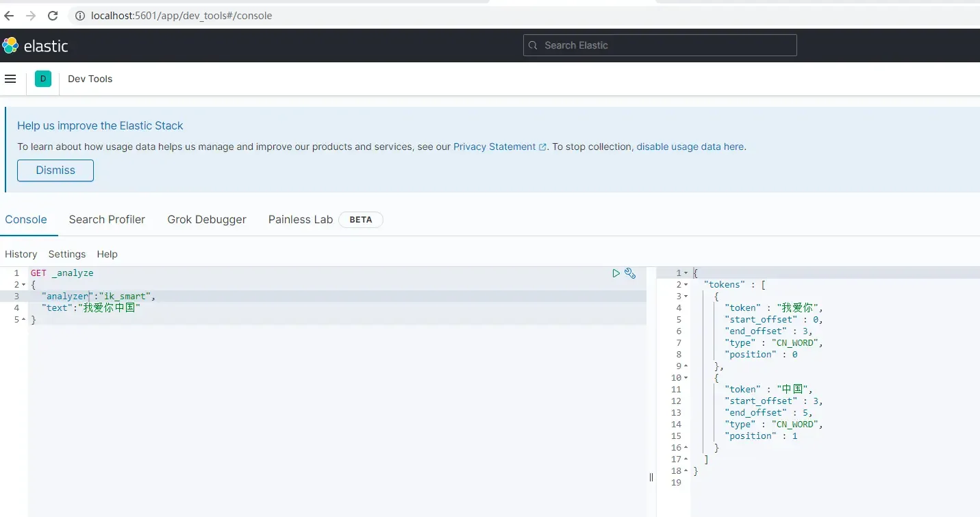This screenshot has height=517, width=980.
Task: Click the Elastic logo icon
Action: click(10, 46)
